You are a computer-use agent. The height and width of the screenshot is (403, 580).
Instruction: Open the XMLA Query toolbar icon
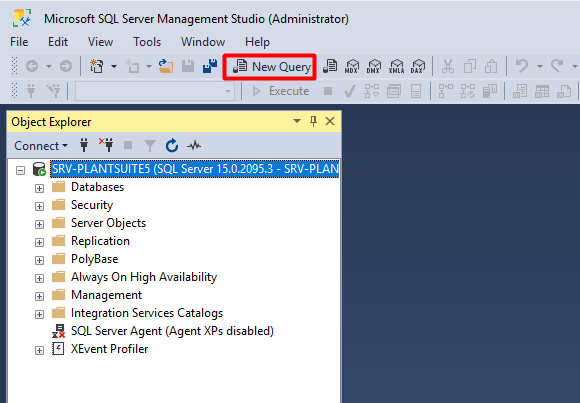coord(396,67)
